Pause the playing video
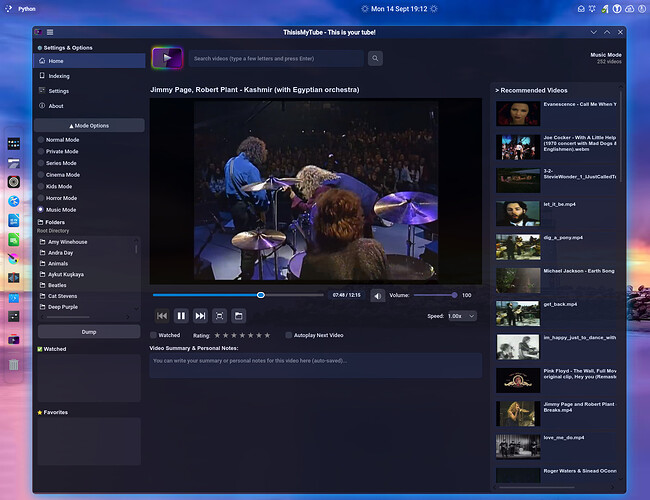650x500 pixels. coord(181,316)
